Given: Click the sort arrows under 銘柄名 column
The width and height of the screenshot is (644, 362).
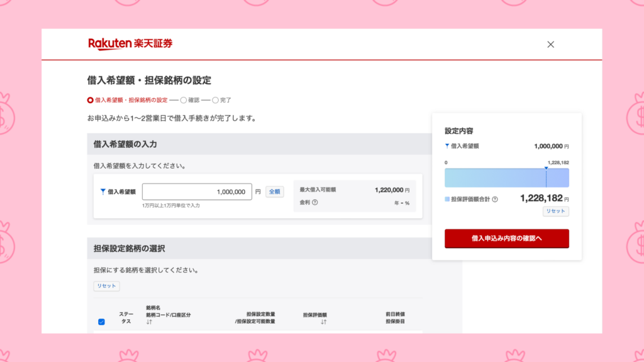Looking at the screenshot, I should (x=150, y=322).
